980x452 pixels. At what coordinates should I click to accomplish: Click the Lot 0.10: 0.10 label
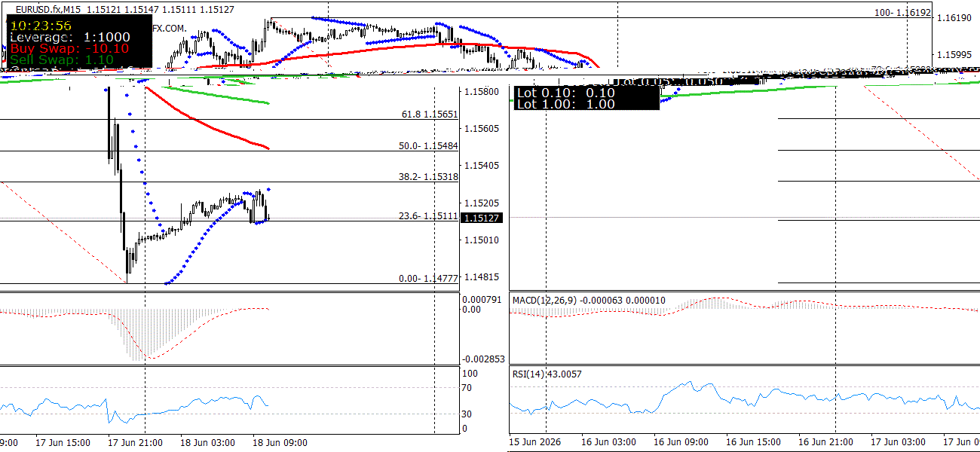coord(565,93)
